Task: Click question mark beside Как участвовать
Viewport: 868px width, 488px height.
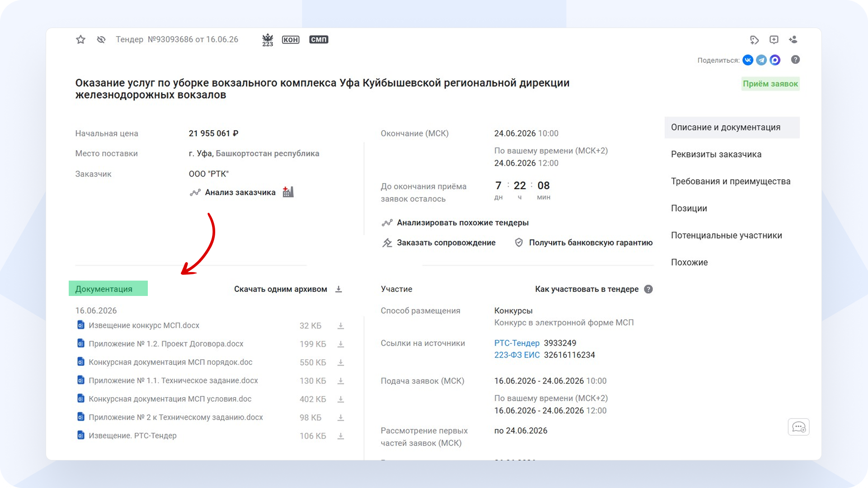Action: (x=648, y=289)
